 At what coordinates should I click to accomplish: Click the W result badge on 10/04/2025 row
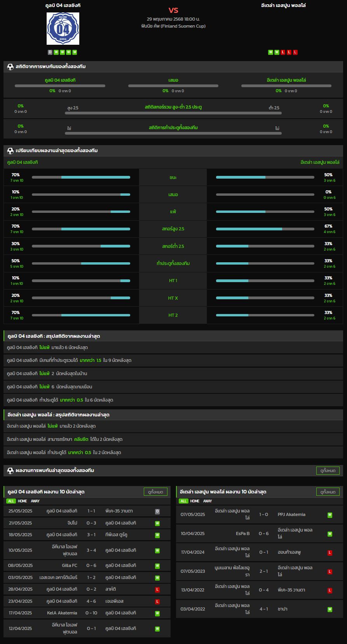(x=330, y=534)
